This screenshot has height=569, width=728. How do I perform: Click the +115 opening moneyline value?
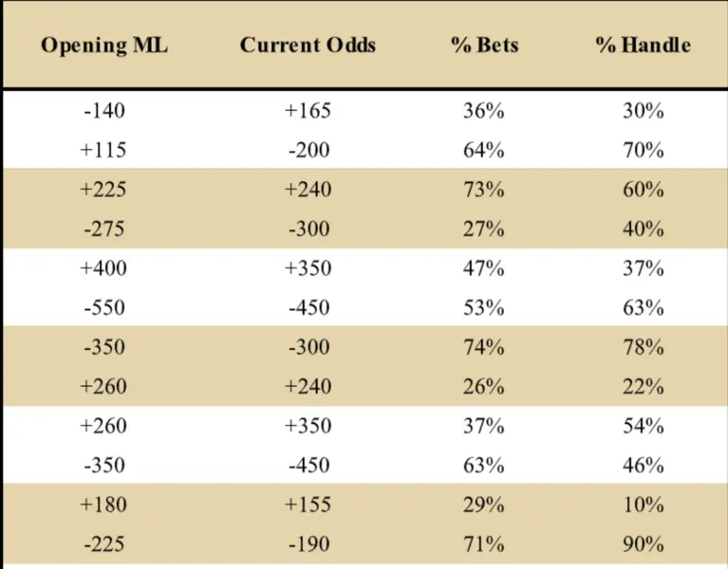103,150
